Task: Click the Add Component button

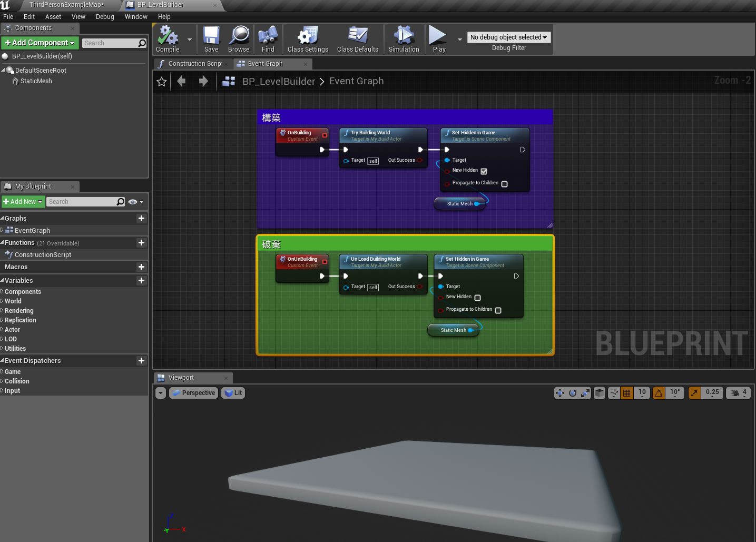Action: coord(40,43)
